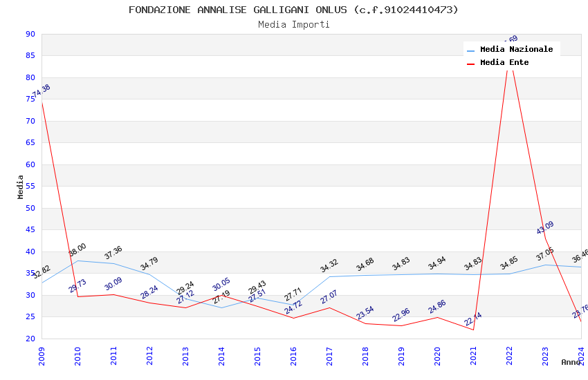This screenshot has width=588, height=380.
Task: Click the 30.09 data label for 2011
Action: (113, 284)
